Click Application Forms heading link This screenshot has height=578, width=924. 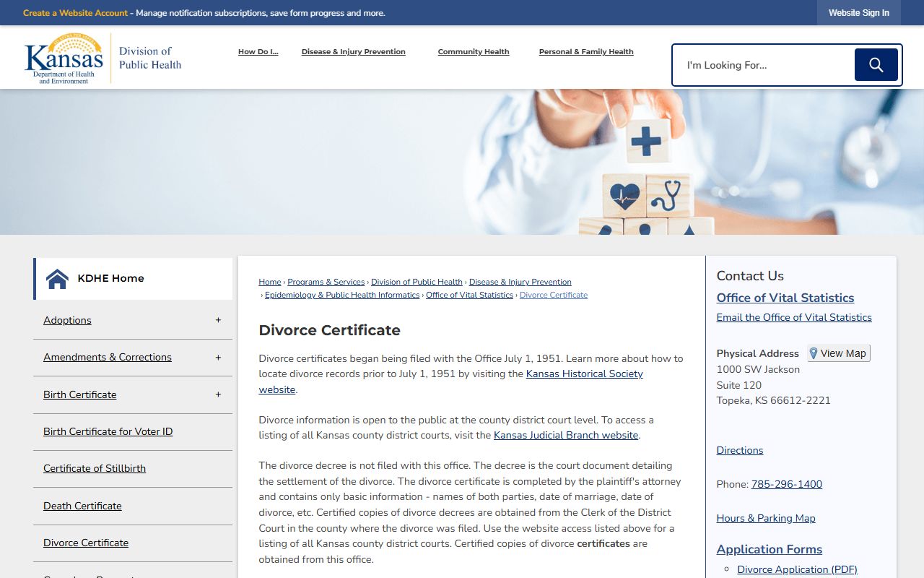click(x=770, y=549)
